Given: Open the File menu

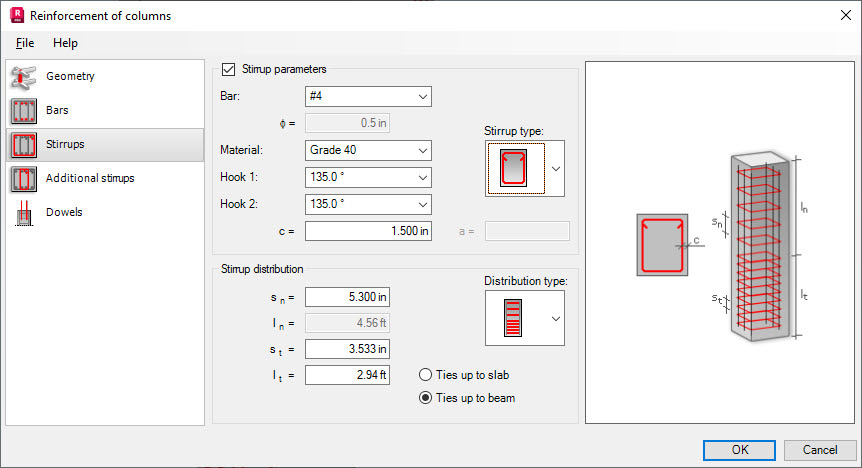Looking at the screenshot, I should pos(25,43).
